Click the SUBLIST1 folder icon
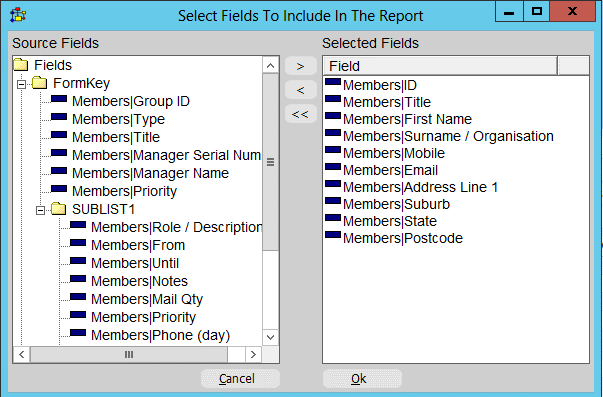The width and height of the screenshot is (603, 397). [x=58, y=209]
